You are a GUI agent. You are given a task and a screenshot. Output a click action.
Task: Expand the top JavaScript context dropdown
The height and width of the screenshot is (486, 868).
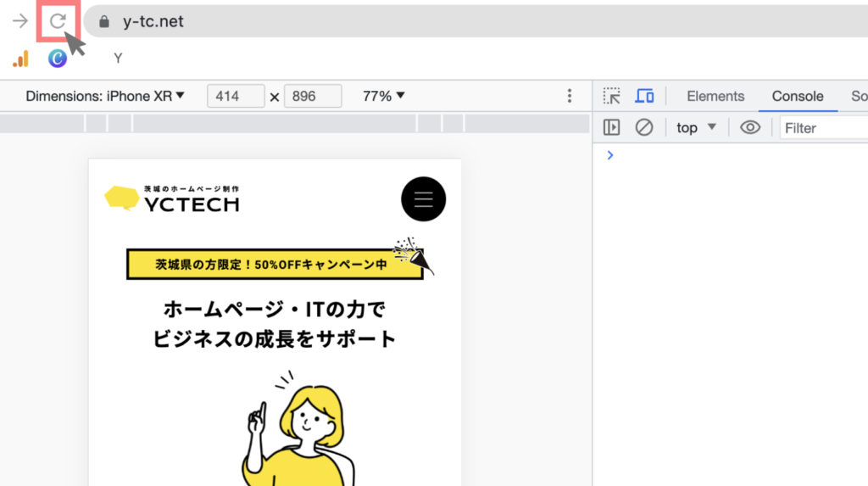pos(696,127)
